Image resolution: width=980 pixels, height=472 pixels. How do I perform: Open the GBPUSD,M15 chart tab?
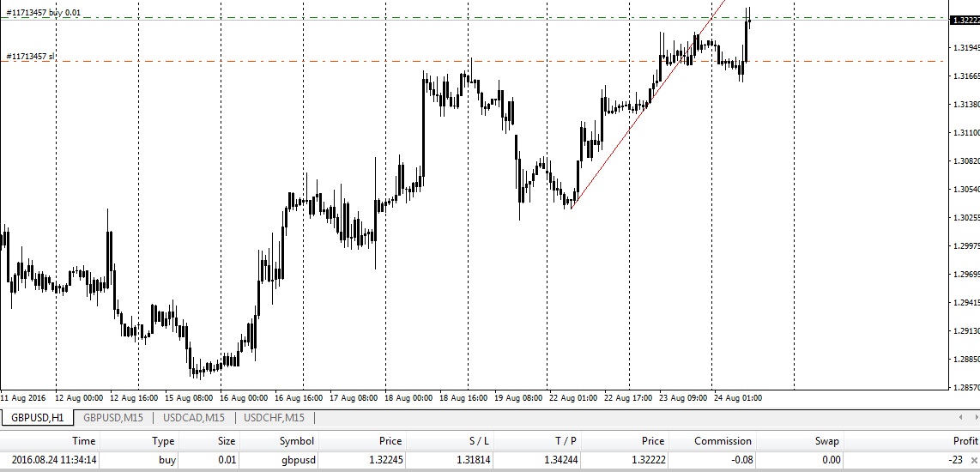(x=114, y=418)
